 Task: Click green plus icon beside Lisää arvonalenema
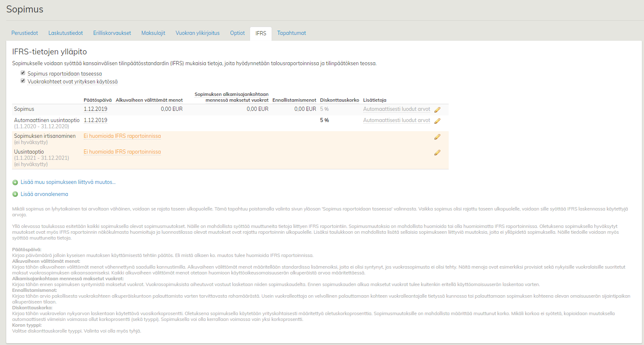(x=15, y=194)
